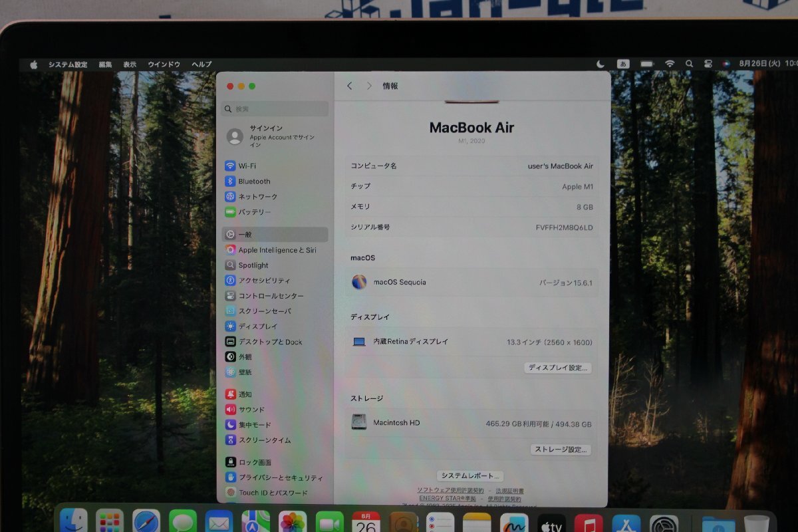Screen dimensions: 798x532
Task: Launch Safari from the Dock
Action: (146, 522)
